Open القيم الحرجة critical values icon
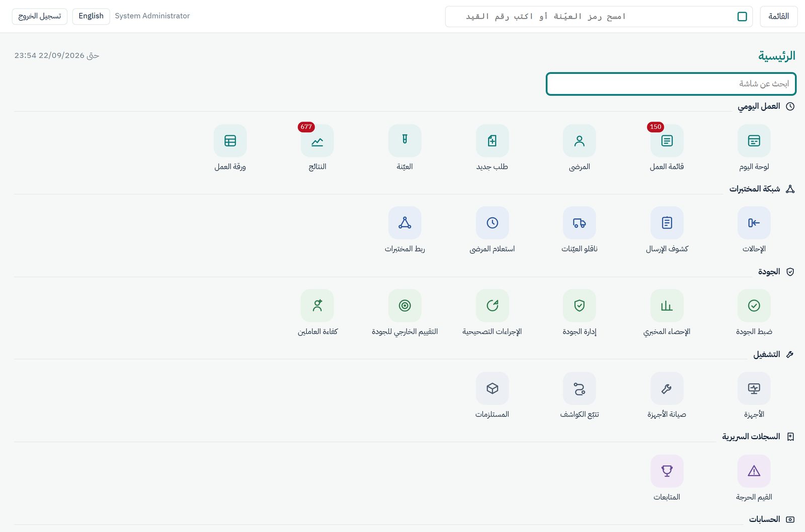This screenshot has height=532, width=805. [x=754, y=471]
